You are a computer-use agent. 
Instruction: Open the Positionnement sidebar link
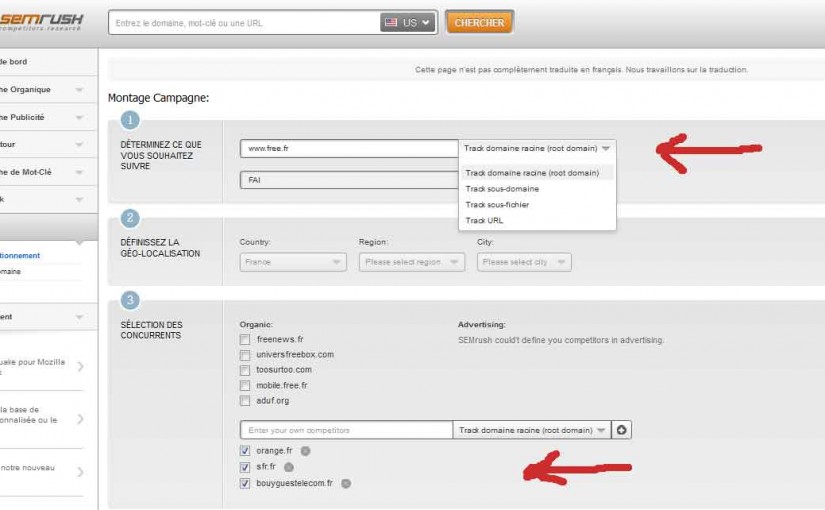pos(20,256)
